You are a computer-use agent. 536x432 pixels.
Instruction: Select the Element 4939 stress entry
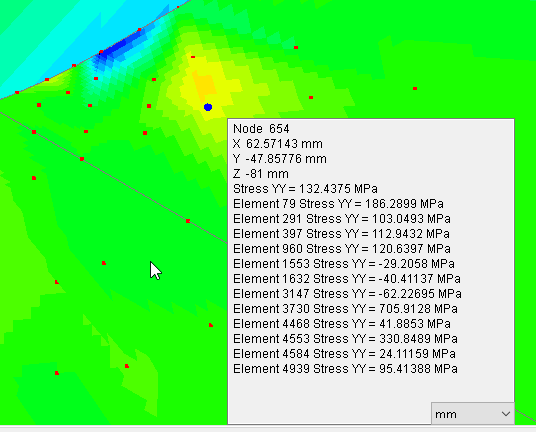click(345, 369)
